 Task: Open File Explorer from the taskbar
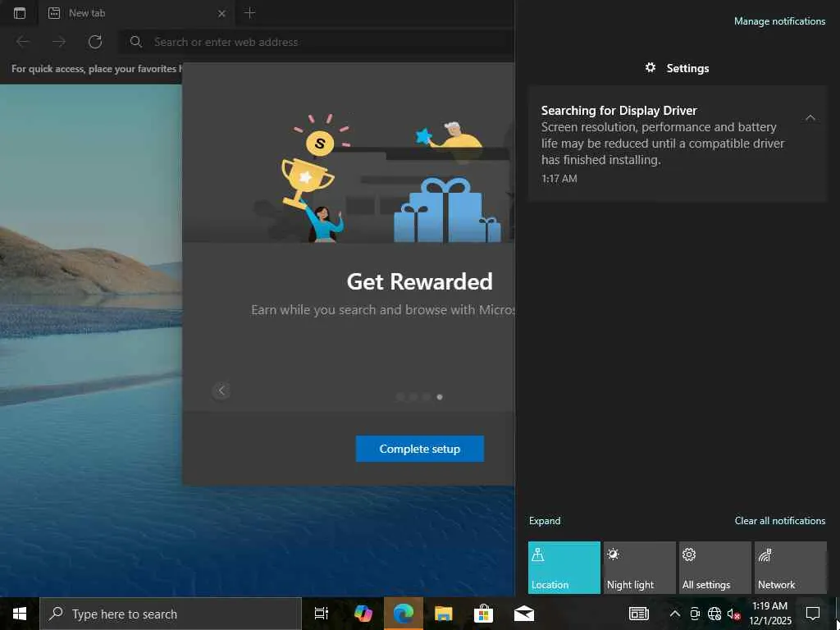click(x=444, y=614)
